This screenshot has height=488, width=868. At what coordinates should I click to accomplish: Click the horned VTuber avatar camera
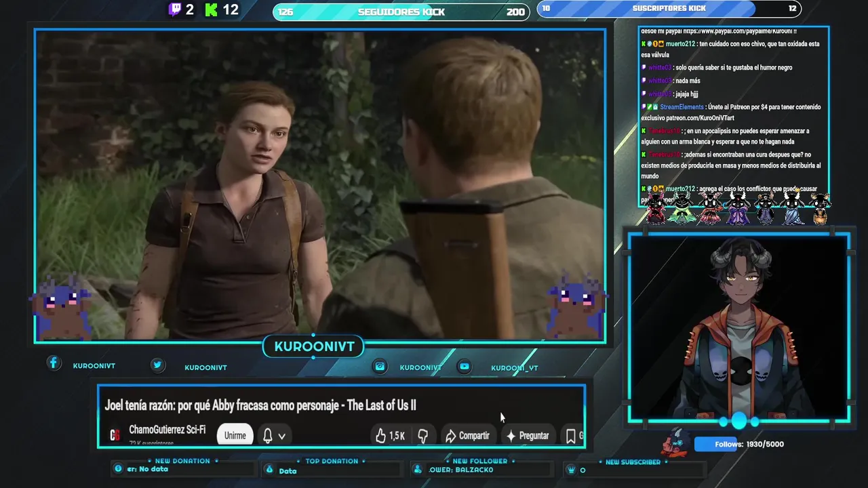tap(739, 328)
